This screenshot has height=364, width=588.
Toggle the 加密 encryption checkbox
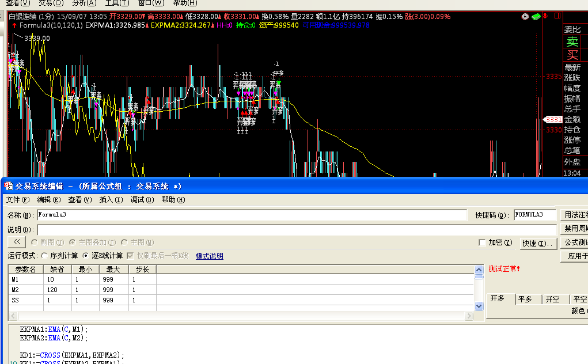[482, 243]
